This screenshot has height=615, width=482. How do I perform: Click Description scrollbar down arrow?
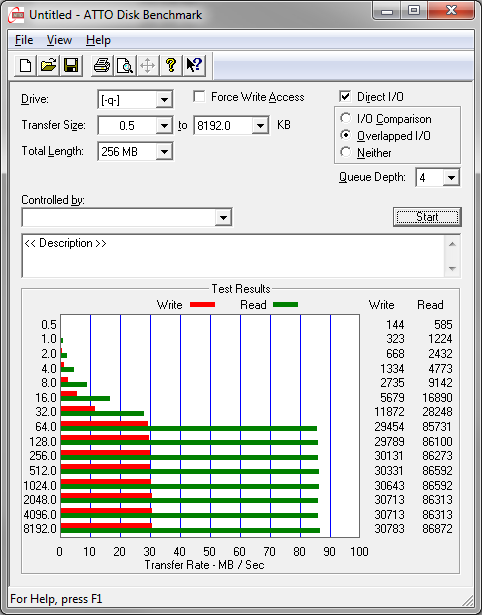[452, 268]
